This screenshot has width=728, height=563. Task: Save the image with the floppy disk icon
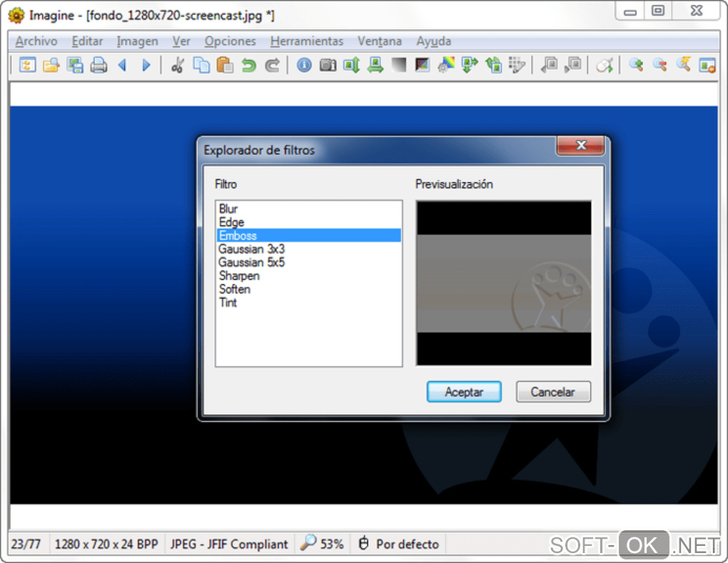click(75, 65)
